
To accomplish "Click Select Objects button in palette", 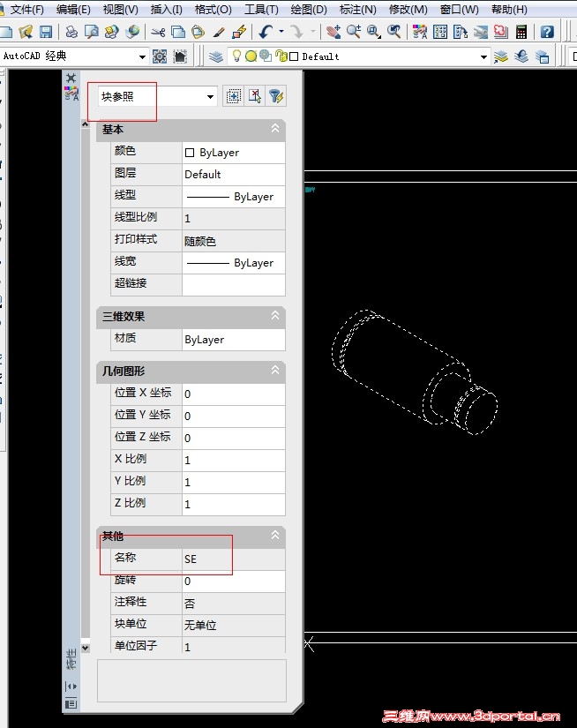I will pyautogui.click(x=254, y=96).
